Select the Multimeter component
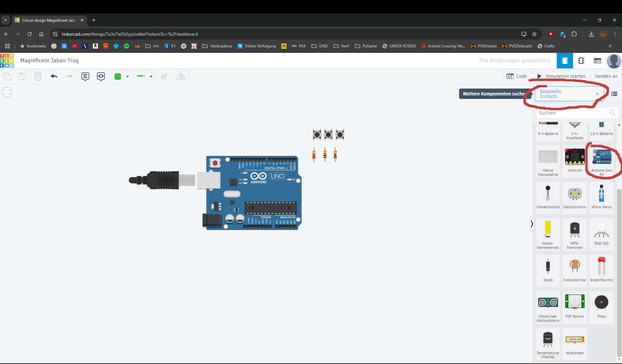 pos(575,344)
